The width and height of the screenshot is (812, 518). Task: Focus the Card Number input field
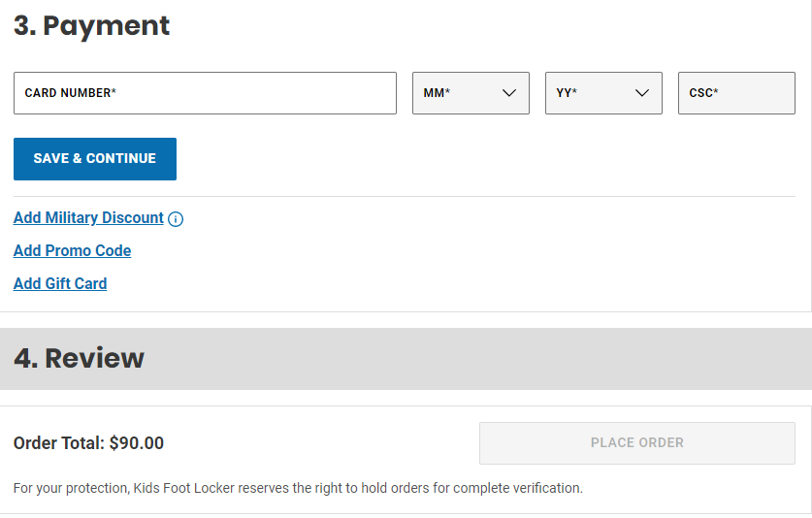[205, 93]
